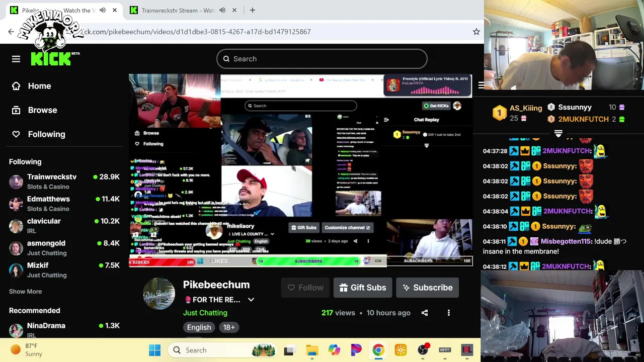The width and height of the screenshot is (644, 362).
Task: Open the Just Chatting category link
Action: pos(205,313)
